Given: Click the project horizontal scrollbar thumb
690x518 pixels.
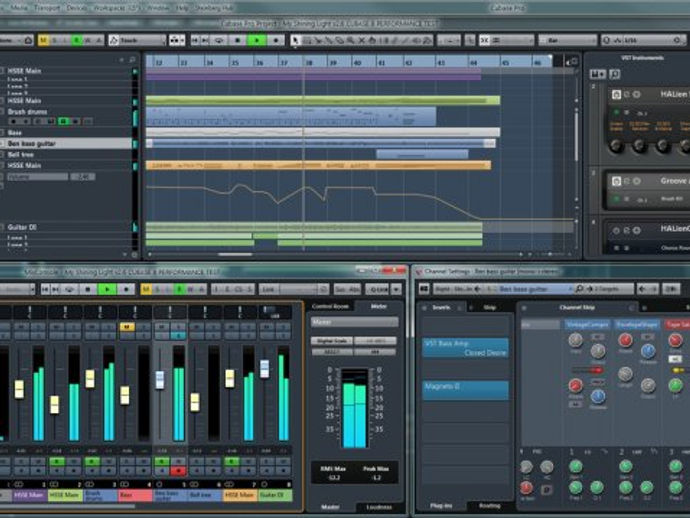Looking at the screenshot, I should pos(235,254).
